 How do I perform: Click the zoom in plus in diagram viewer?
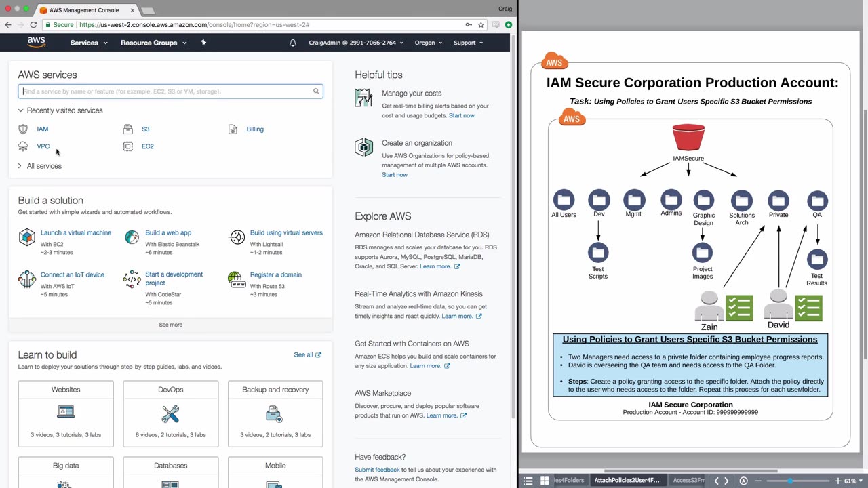click(x=838, y=481)
